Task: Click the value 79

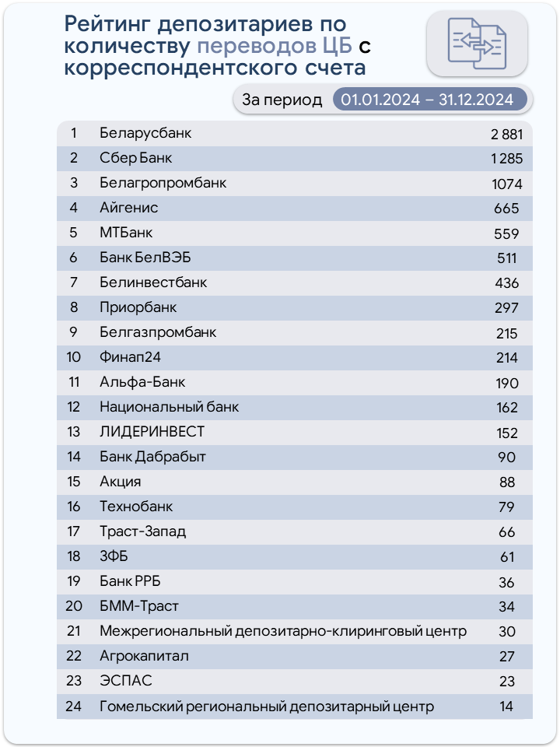Action: coord(506,507)
